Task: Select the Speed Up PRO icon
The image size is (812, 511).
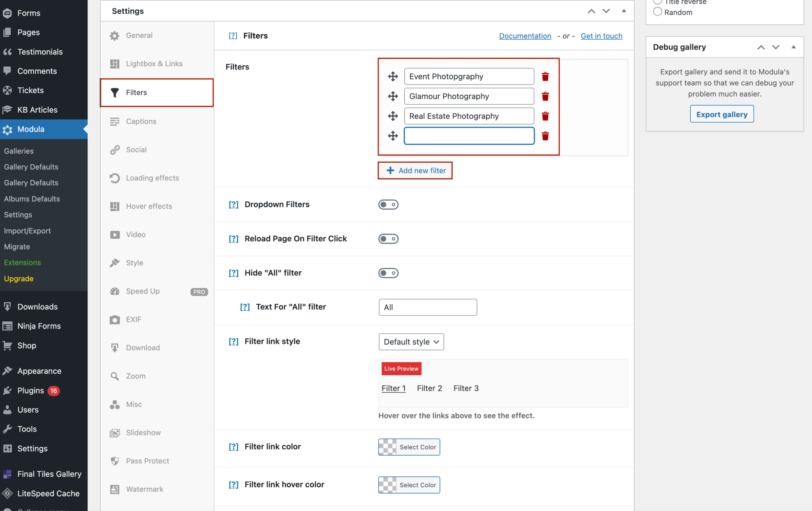Action: 115,291
